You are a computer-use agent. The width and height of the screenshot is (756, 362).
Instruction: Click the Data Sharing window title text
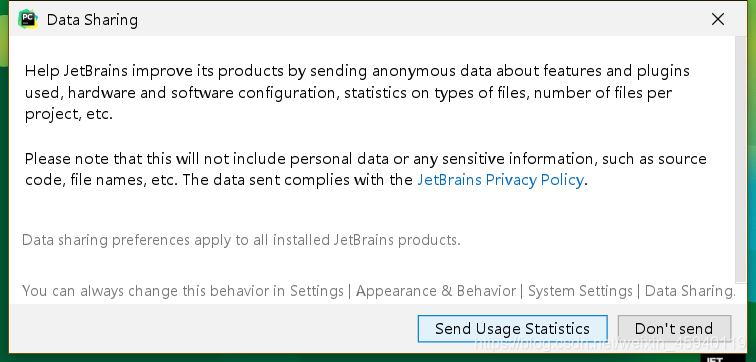pyautogui.click(x=92, y=20)
